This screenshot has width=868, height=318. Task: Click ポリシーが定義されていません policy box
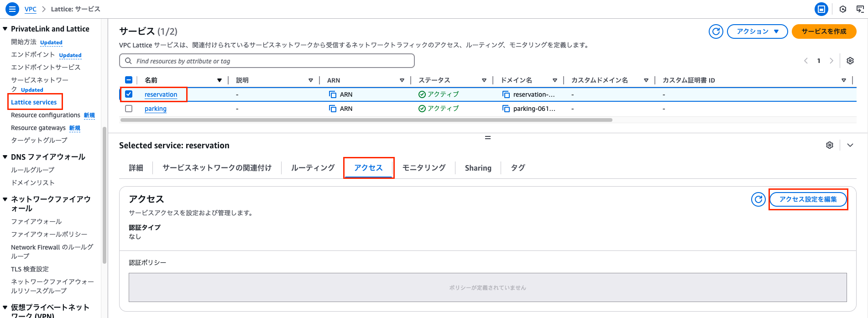[487, 287]
